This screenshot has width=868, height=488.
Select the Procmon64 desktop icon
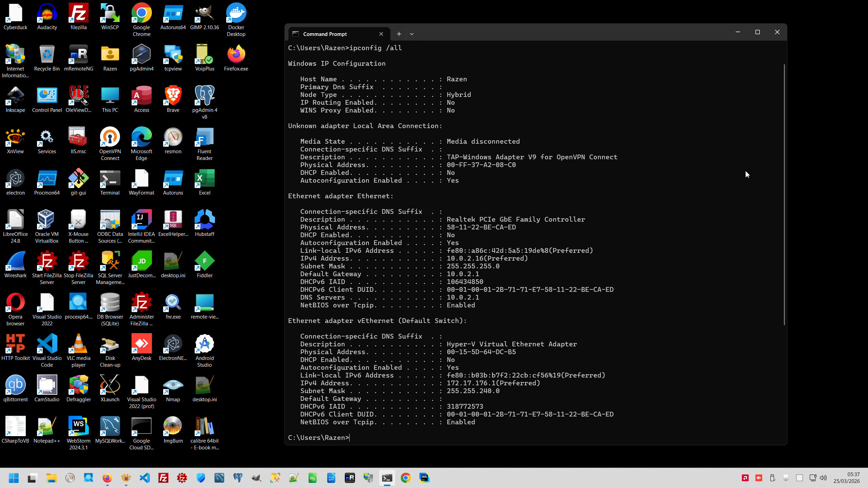(47, 179)
